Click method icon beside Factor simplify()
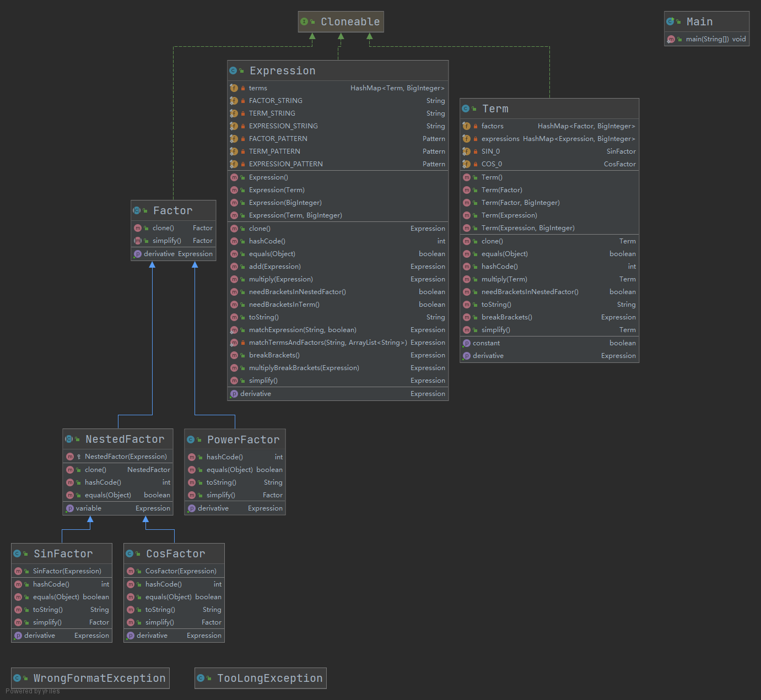This screenshot has width=761, height=700. (x=137, y=241)
